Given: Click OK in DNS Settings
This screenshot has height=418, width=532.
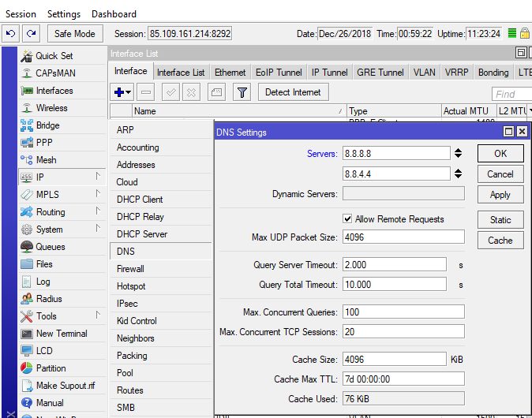Looking at the screenshot, I should tap(500, 154).
